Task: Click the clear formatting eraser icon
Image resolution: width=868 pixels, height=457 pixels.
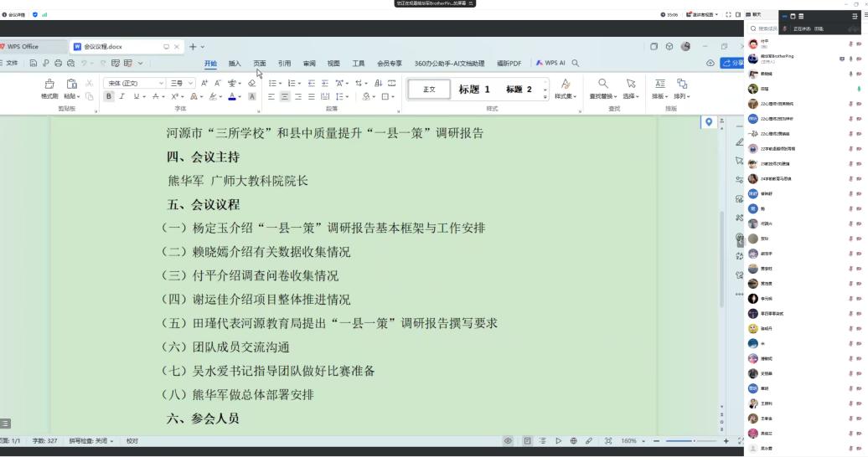Action: click(252, 84)
